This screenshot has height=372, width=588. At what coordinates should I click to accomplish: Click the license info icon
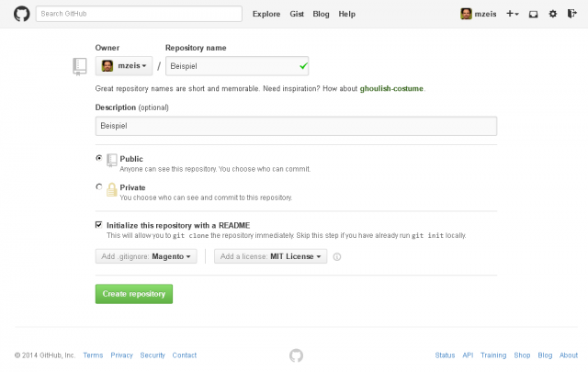337,257
